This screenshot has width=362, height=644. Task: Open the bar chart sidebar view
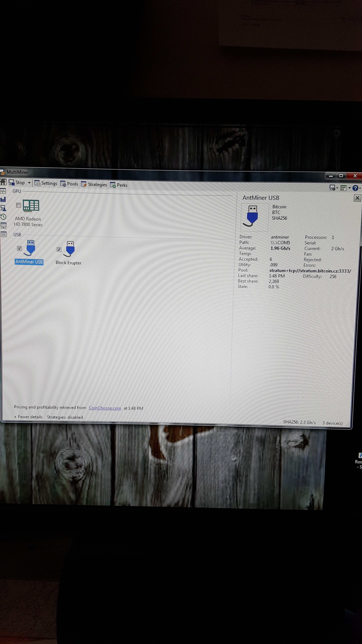(3, 200)
